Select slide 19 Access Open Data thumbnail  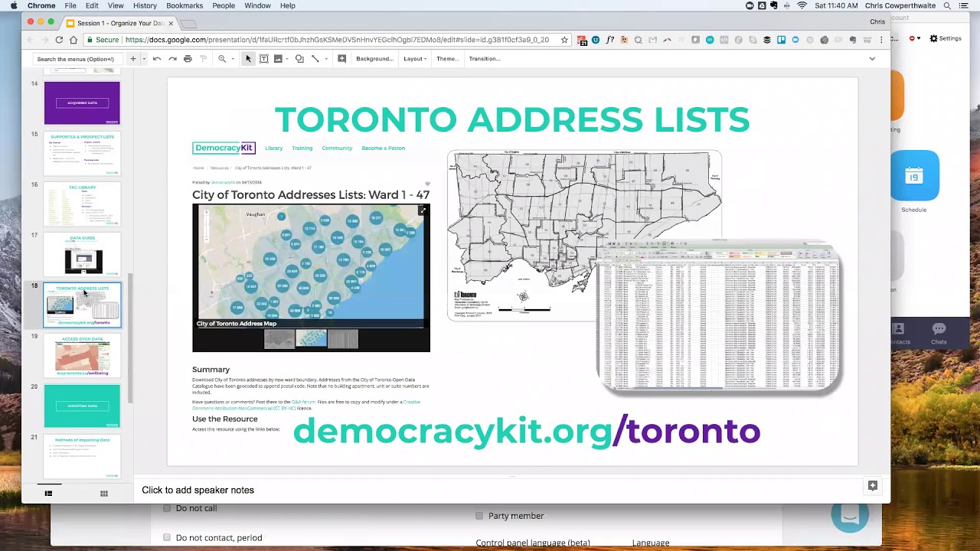pyautogui.click(x=82, y=356)
